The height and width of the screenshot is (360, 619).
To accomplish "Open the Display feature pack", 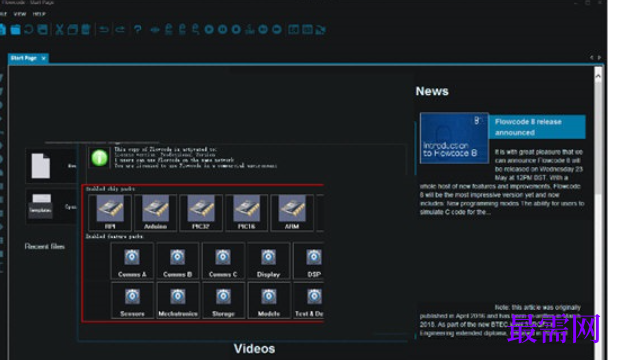I will [x=268, y=261].
